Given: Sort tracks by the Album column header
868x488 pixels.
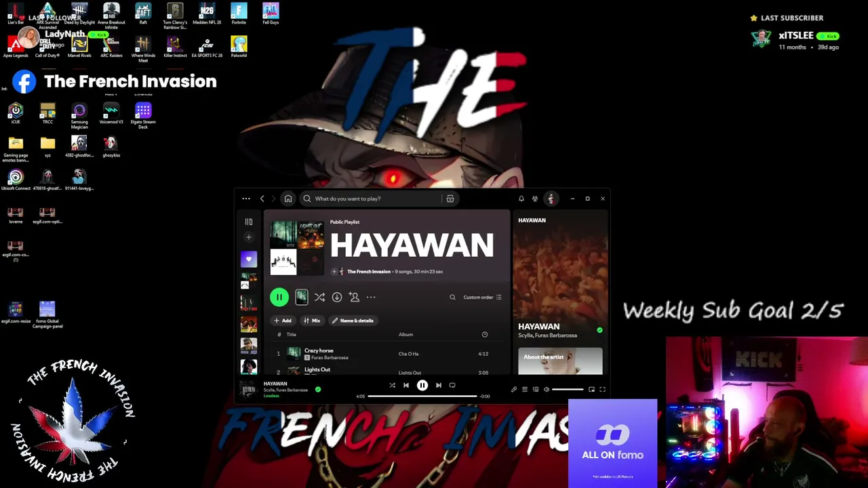Looking at the screenshot, I should 406,334.
